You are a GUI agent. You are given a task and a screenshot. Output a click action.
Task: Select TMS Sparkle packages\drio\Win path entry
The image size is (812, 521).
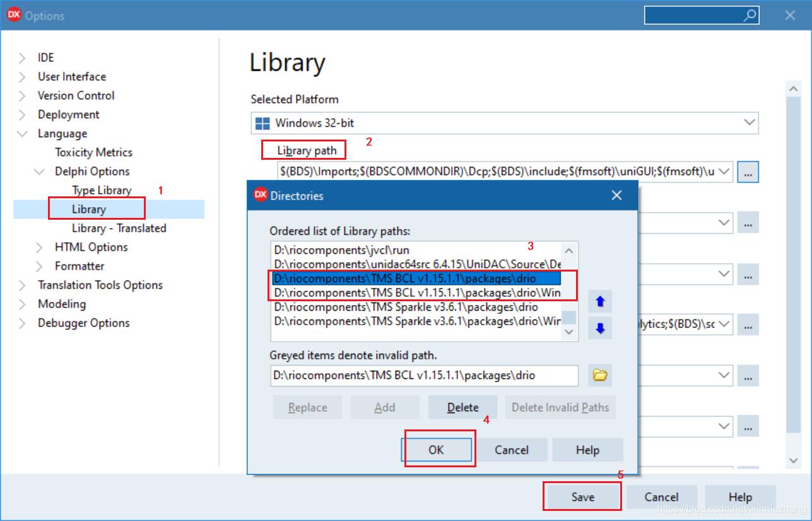point(415,321)
